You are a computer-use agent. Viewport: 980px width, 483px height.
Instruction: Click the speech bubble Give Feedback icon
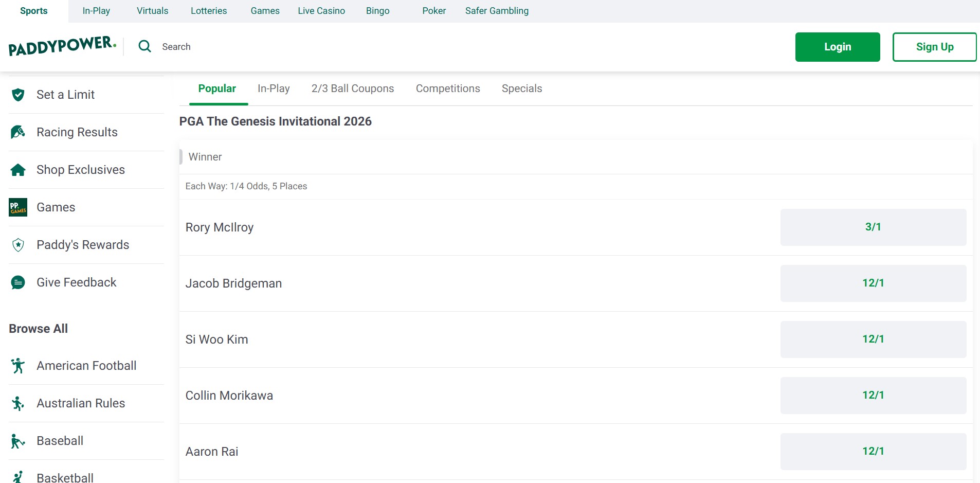[x=18, y=282]
